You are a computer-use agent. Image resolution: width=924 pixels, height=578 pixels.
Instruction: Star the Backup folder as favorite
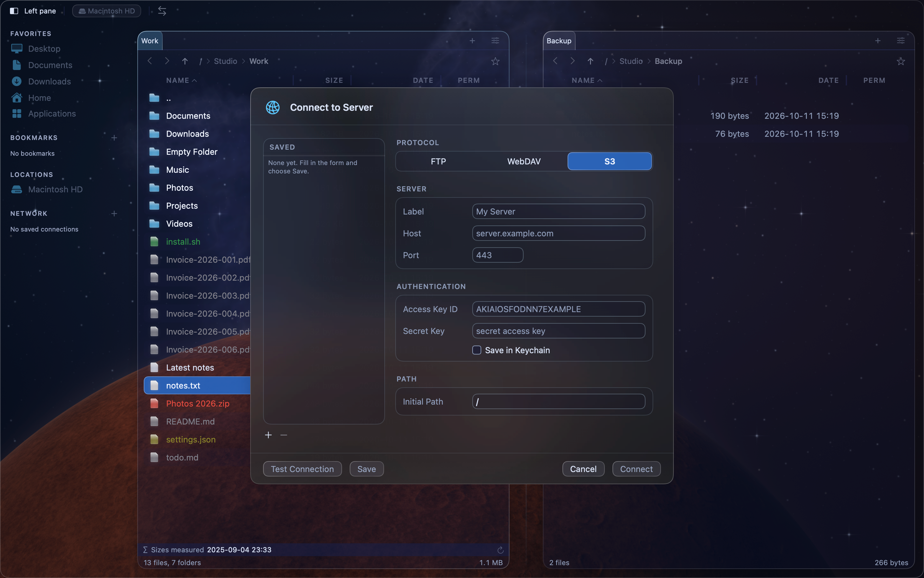click(x=901, y=61)
